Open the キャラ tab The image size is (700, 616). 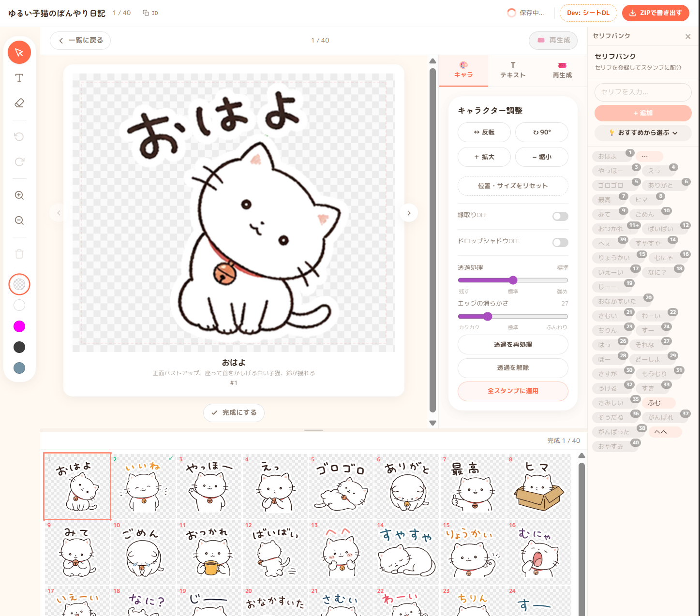click(463, 71)
